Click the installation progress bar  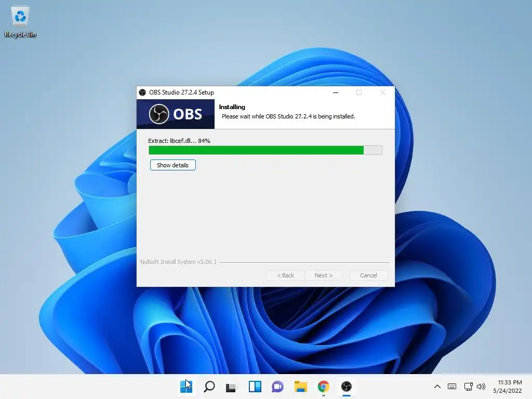pos(265,150)
